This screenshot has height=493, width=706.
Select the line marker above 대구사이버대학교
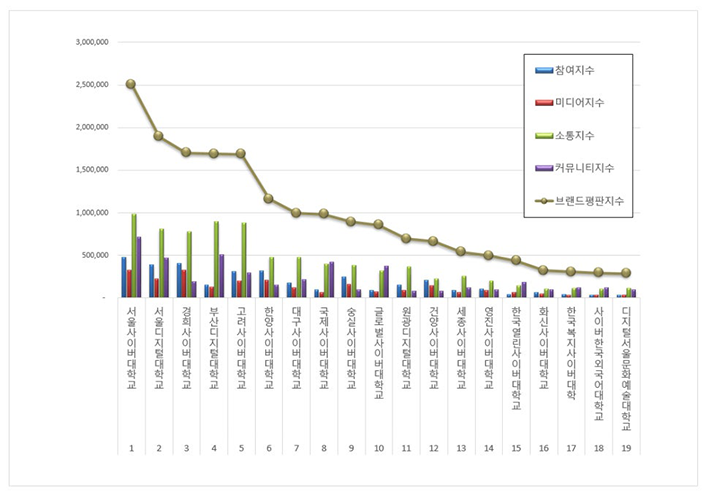[296, 213]
